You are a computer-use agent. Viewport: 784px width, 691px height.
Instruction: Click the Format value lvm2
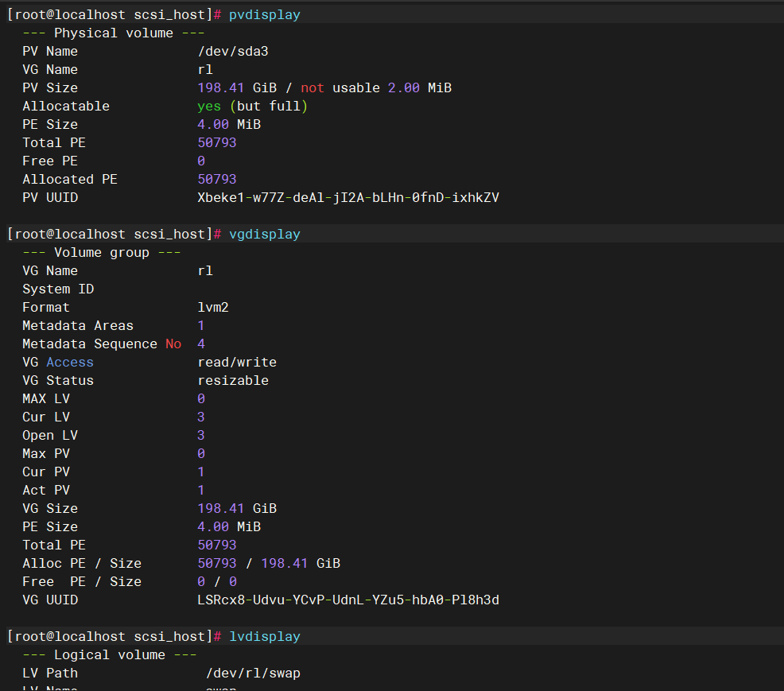point(213,308)
